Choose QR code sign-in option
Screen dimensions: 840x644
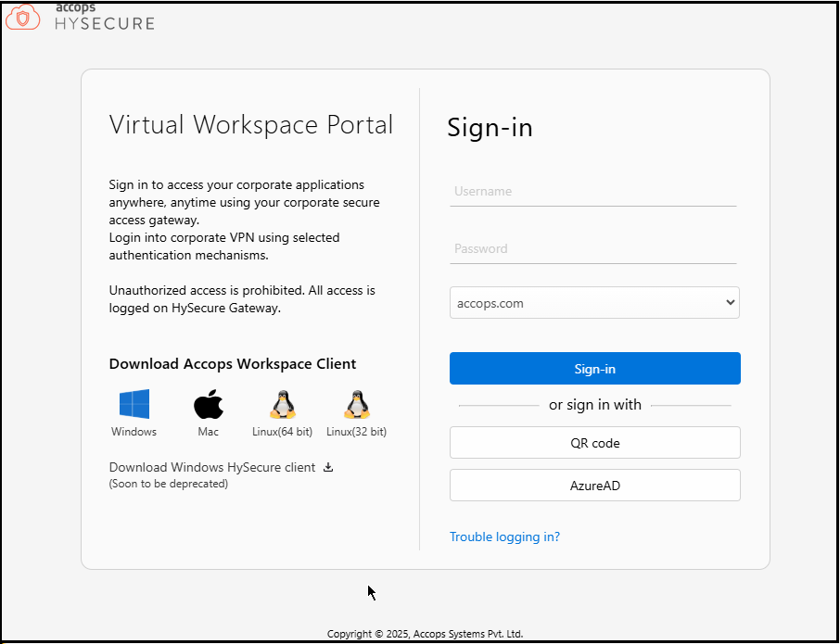[x=594, y=443]
